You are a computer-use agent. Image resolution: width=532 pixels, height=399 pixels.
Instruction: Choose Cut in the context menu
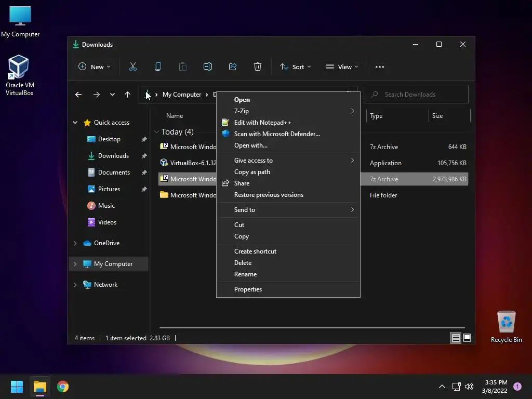288,225
